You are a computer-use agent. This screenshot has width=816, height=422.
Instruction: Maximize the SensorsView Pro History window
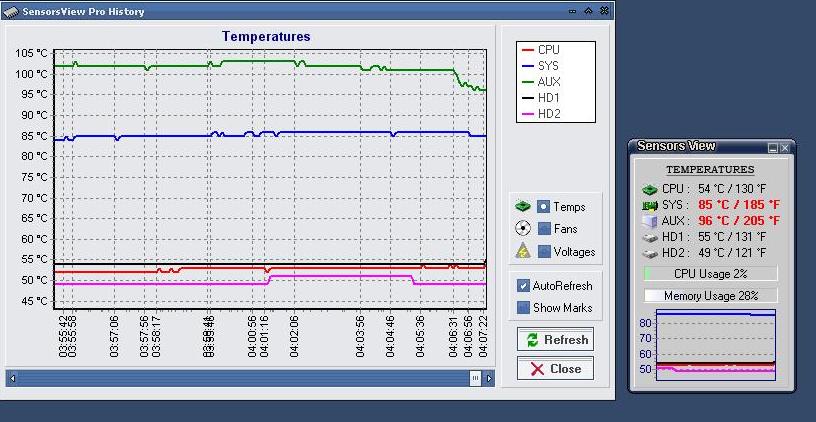coord(588,10)
